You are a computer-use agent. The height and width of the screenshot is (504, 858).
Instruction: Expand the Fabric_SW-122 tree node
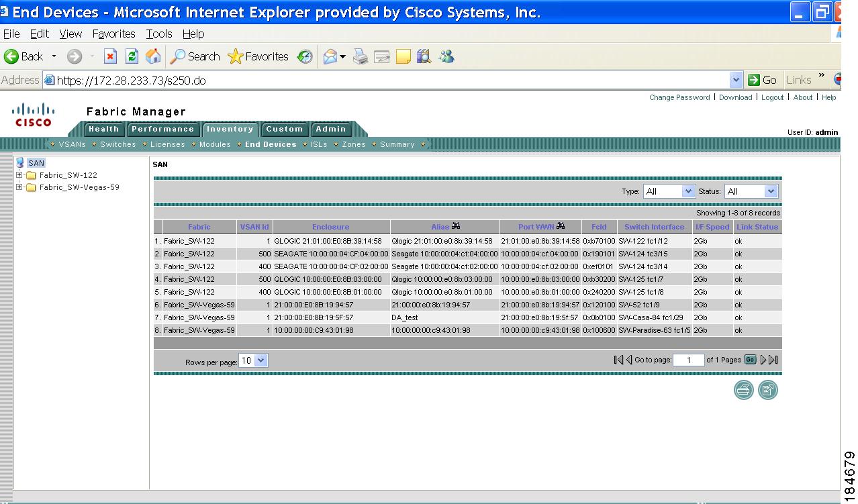(21, 175)
